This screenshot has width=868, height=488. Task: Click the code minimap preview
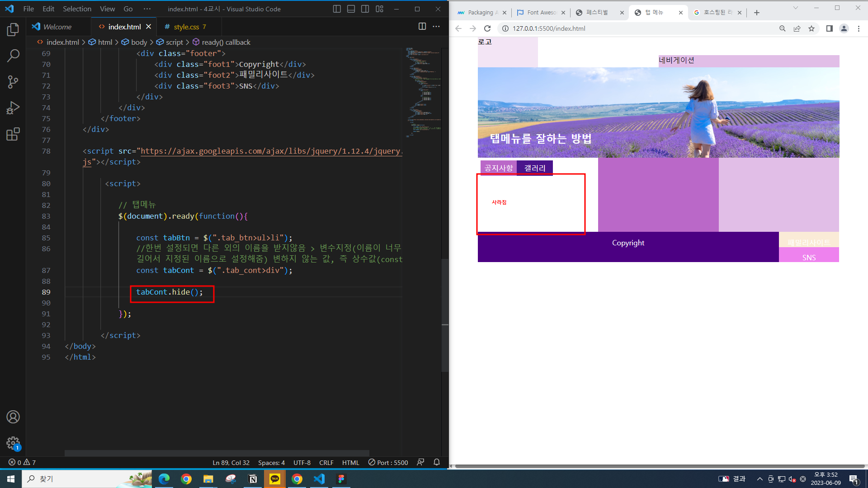point(423,90)
